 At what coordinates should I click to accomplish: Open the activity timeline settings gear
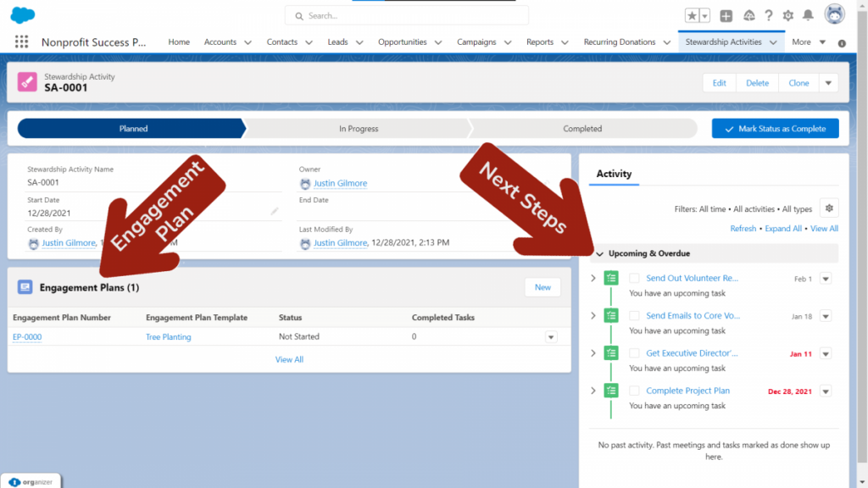(x=829, y=207)
